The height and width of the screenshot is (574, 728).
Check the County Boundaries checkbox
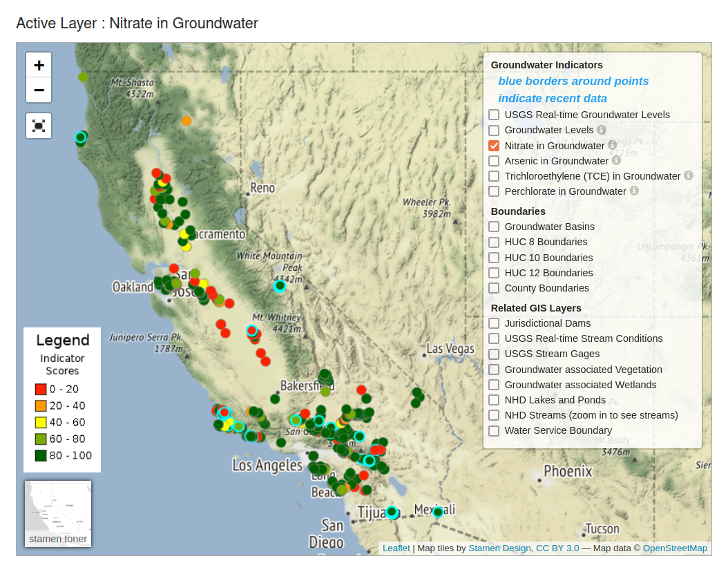coord(494,288)
